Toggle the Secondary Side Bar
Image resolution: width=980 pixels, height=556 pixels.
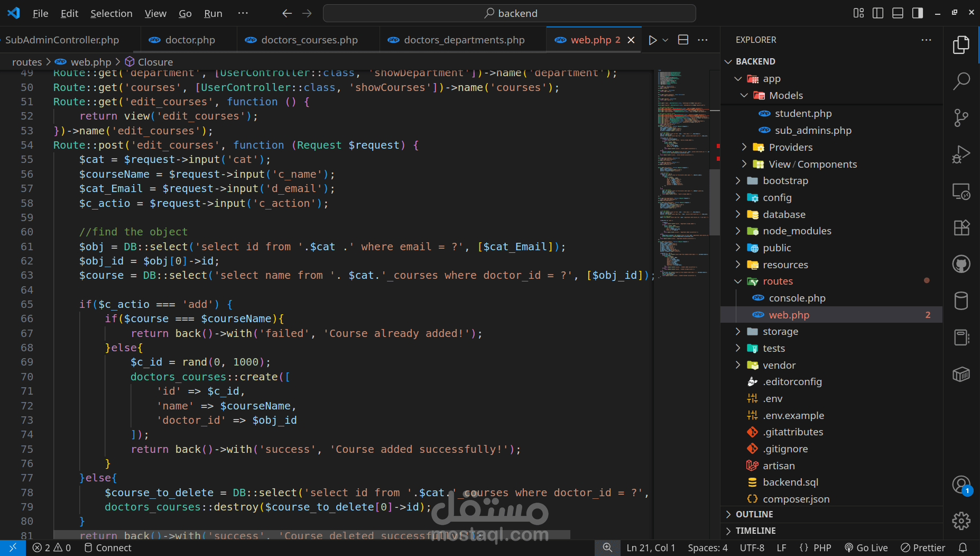[x=918, y=13]
